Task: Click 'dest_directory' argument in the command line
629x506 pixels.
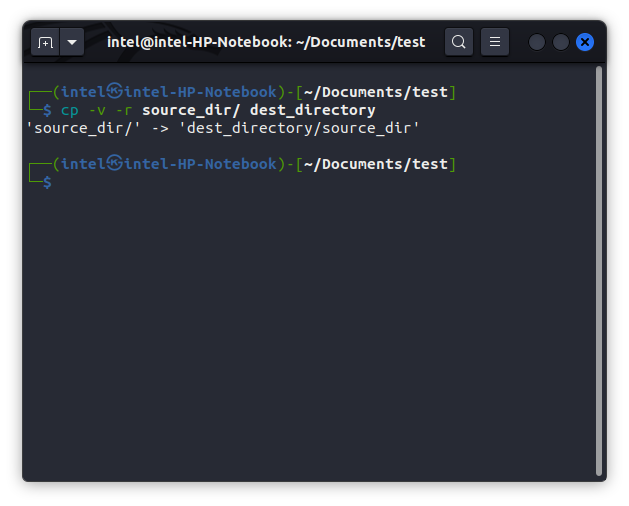Action: pyautogui.click(x=312, y=110)
